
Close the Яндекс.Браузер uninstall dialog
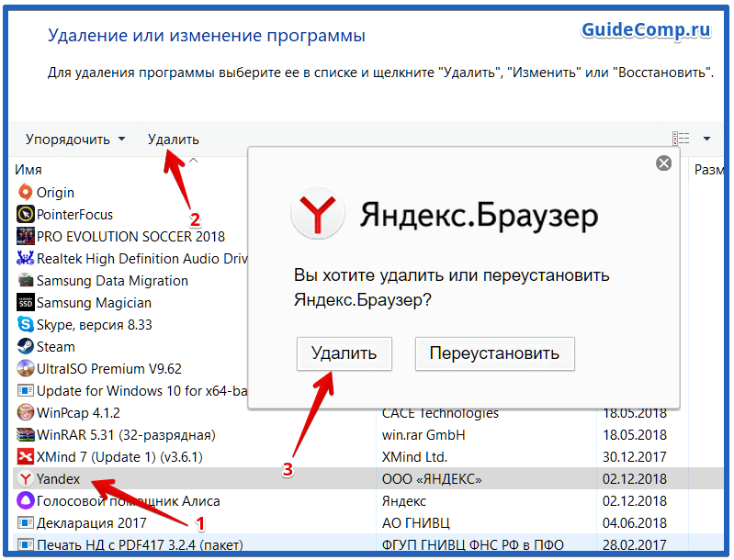click(x=663, y=163)
